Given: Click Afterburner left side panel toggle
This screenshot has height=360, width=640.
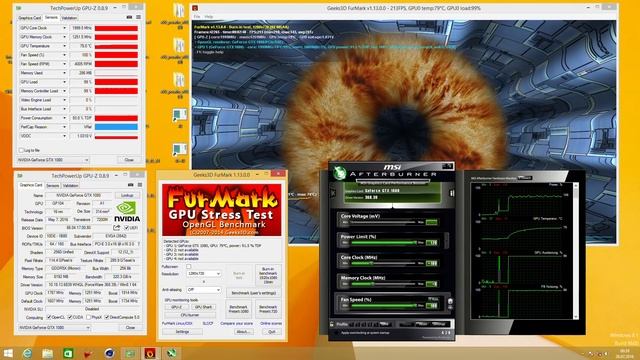Looking at the screenshot, I should (333, 193).
